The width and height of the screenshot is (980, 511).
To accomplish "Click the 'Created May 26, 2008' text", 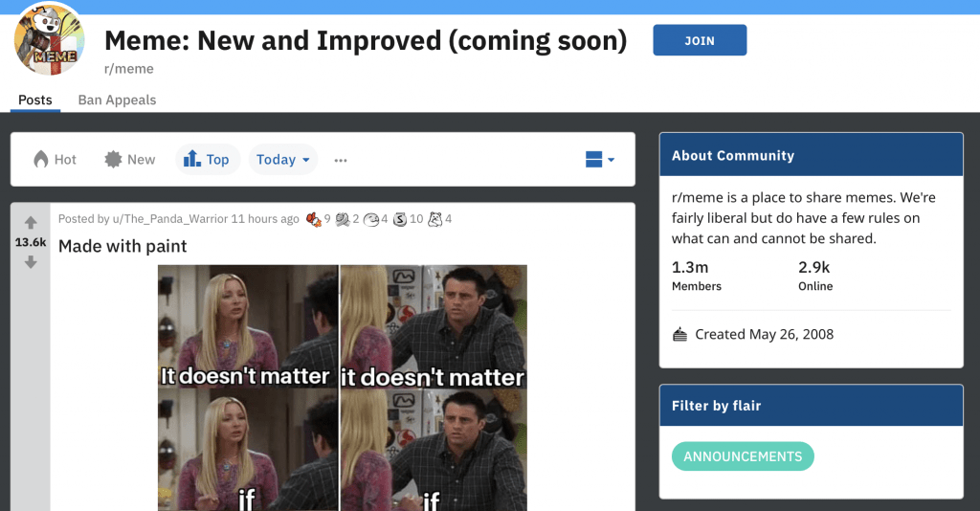I will point(765,334).
